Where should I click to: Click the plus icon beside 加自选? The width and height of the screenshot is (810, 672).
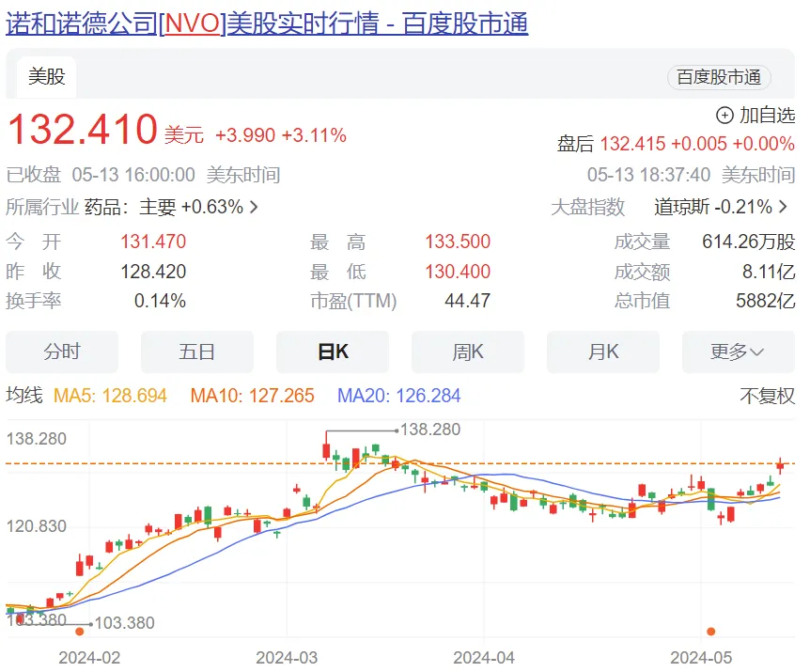pyautogui.click(x=724, y=116)
